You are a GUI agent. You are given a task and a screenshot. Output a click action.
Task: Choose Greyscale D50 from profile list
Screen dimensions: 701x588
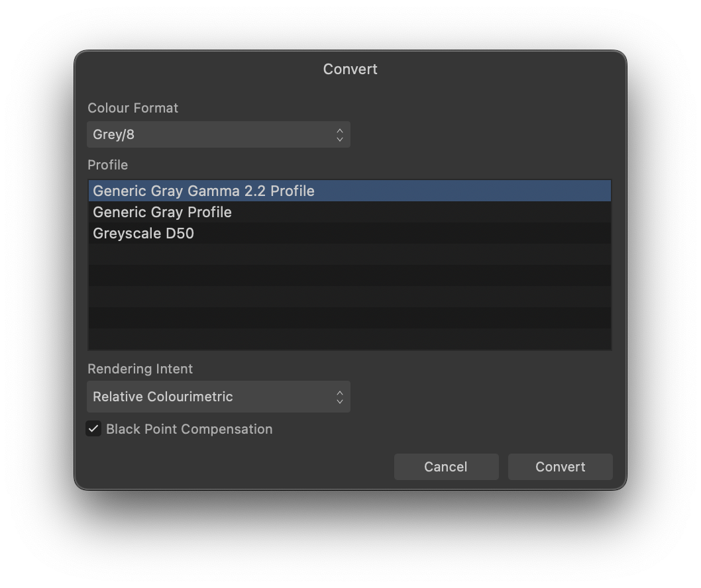(x=350, y=233)
